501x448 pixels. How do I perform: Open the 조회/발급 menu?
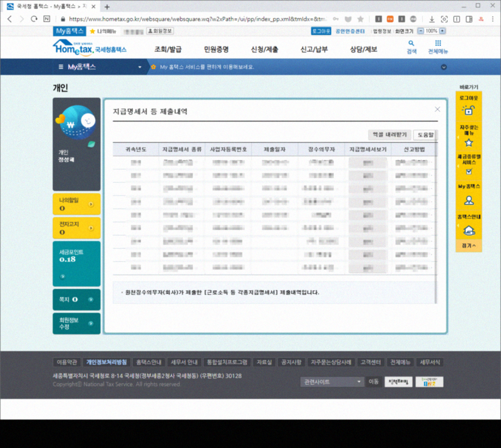pyautogui.click(x=168, y=49)
